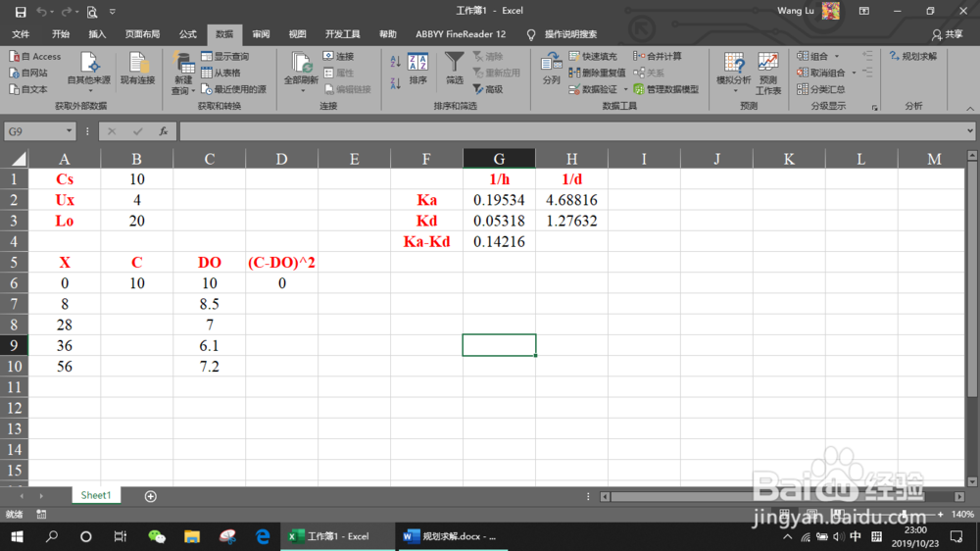Open What-If Analysis (模拟分析) dropdown
980x551 pixels.
[x=734, y=74]
